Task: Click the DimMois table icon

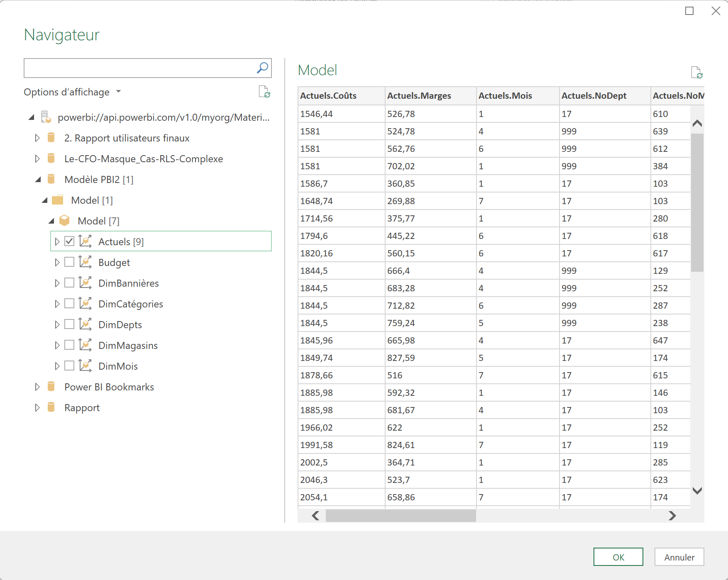Action: tap(85, 366)
